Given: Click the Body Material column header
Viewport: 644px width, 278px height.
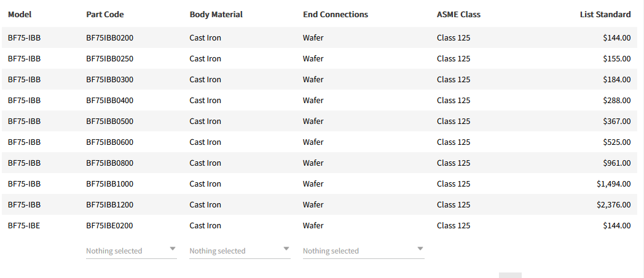Looking at the screenshot, I should pyautogui.click(x=216, y=15).
